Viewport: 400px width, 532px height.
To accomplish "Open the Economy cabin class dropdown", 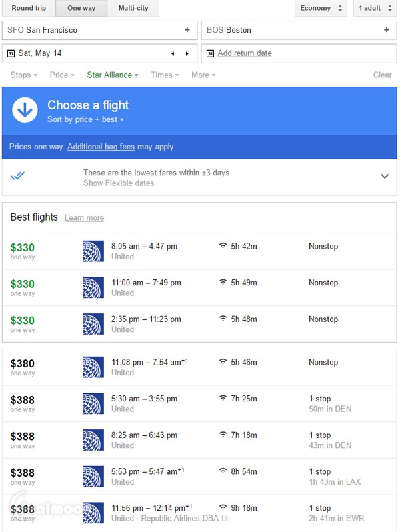I will point(321,8).
